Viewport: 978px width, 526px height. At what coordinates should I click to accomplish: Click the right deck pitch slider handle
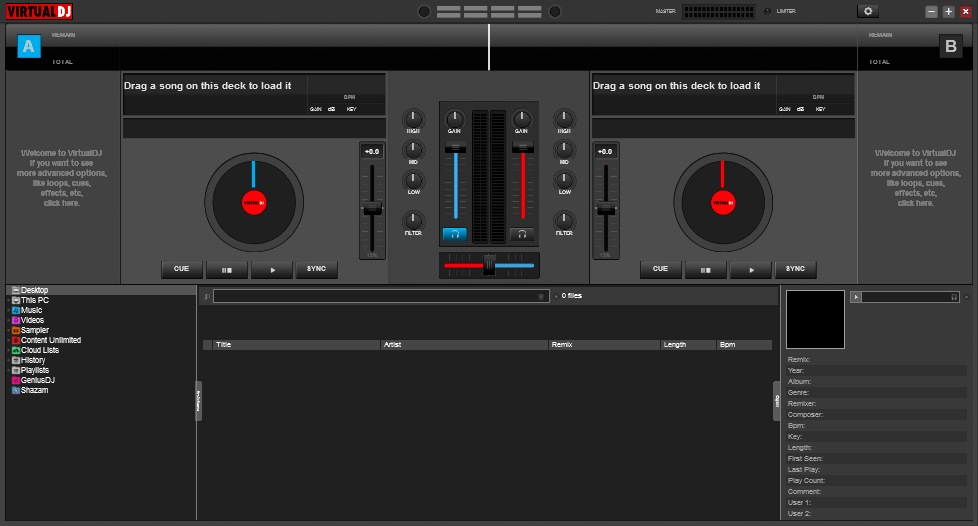pos(606,208)
